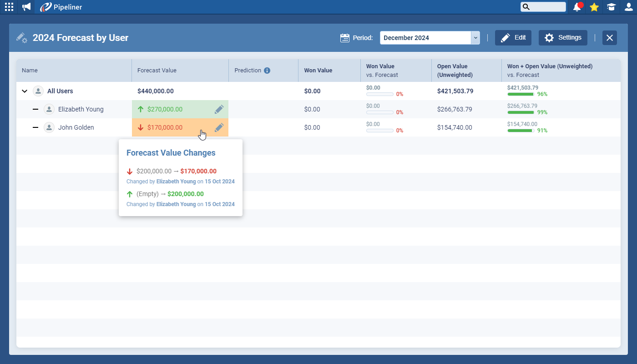Edit Elizabeth Young's forecast value pencil
The image size is (637, 364).
219,109
